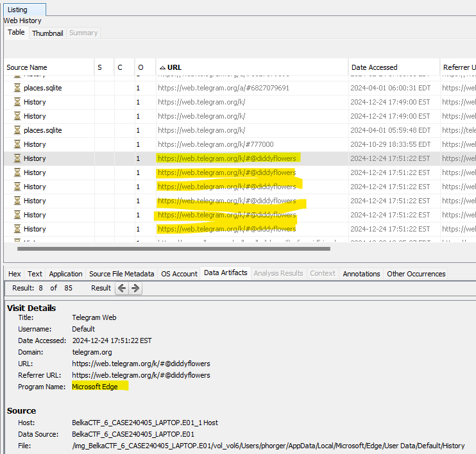
Task: Sort by the URL column header
Action: (252, 67)
